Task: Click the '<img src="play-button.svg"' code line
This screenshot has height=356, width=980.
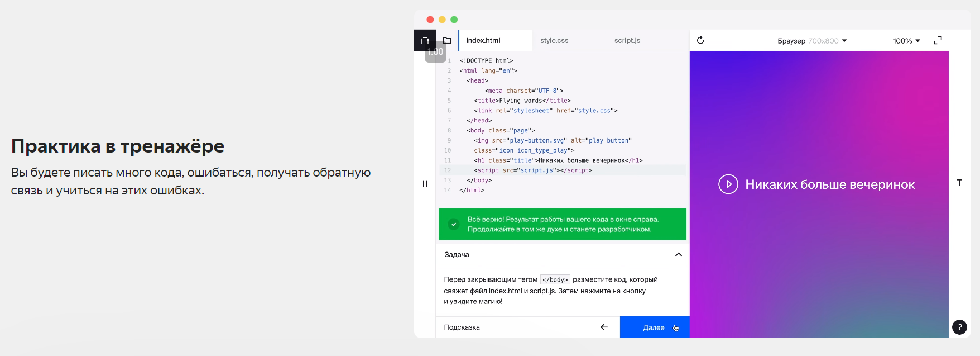Action: pos(553,141)
